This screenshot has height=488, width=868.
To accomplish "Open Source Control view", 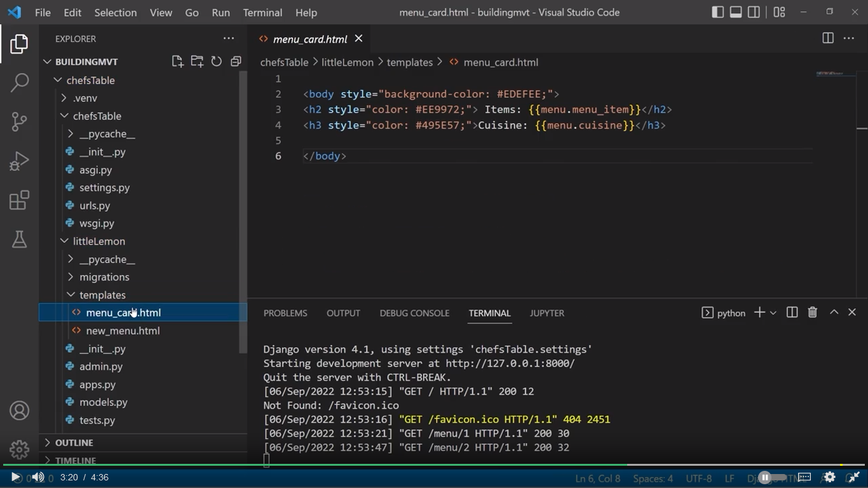I will pyautogui.click(x=20, y=121).
